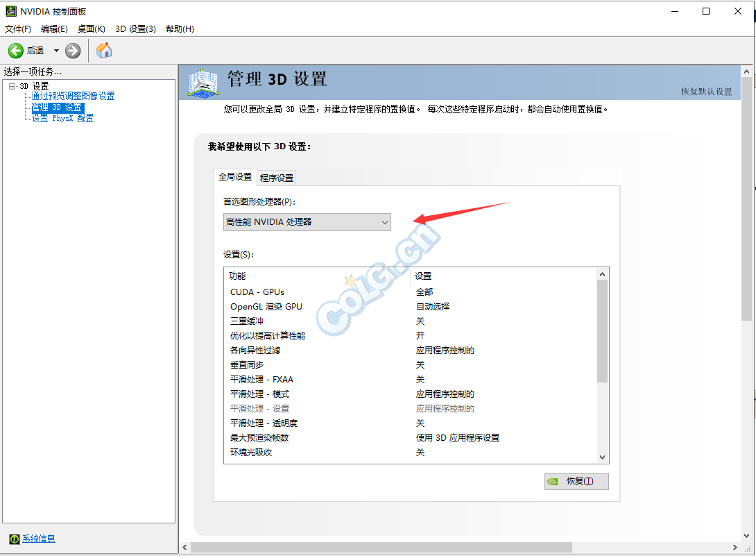The height and width of the screenshot is (556, 756).
Task: Click the Home house icon
Action: (104, 51)
